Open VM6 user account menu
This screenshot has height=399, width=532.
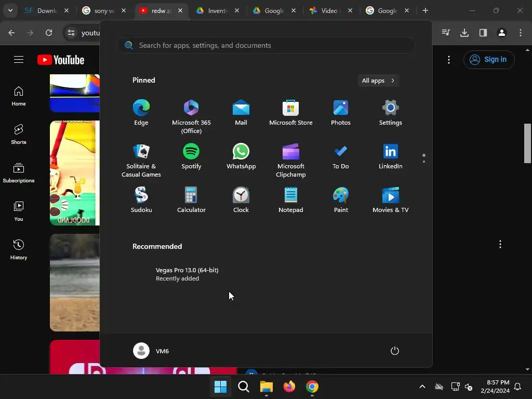pos(151,351)
